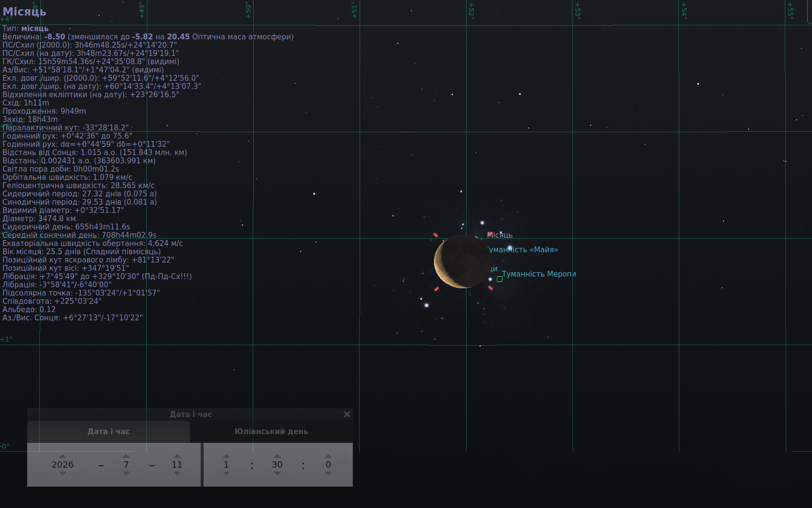The image size is (812, 508).
Task: Click the Дата і час dialog title bar
Action: coord(190,414)
